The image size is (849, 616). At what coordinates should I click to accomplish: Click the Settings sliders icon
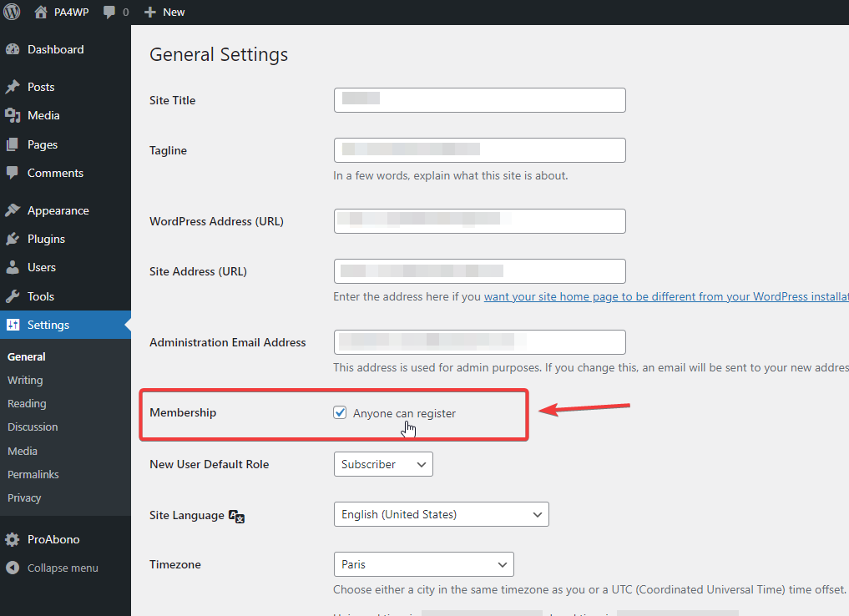13,325
